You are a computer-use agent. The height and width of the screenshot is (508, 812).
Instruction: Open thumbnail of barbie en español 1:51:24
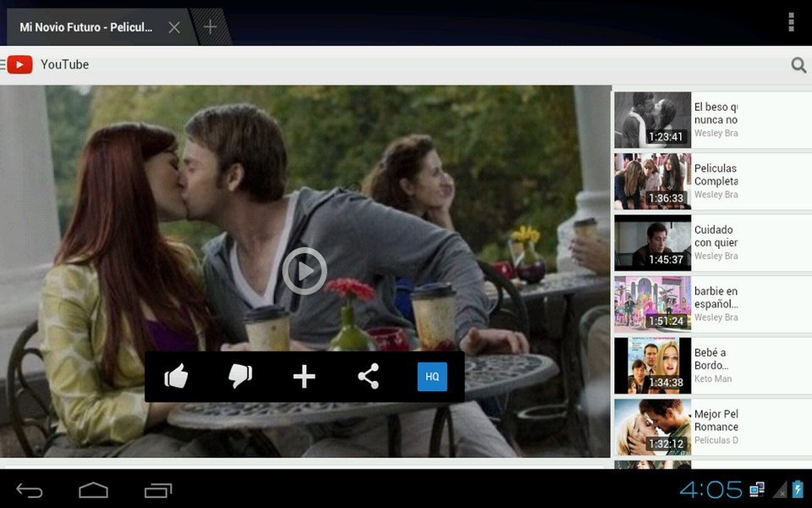(x=652, y=304)
